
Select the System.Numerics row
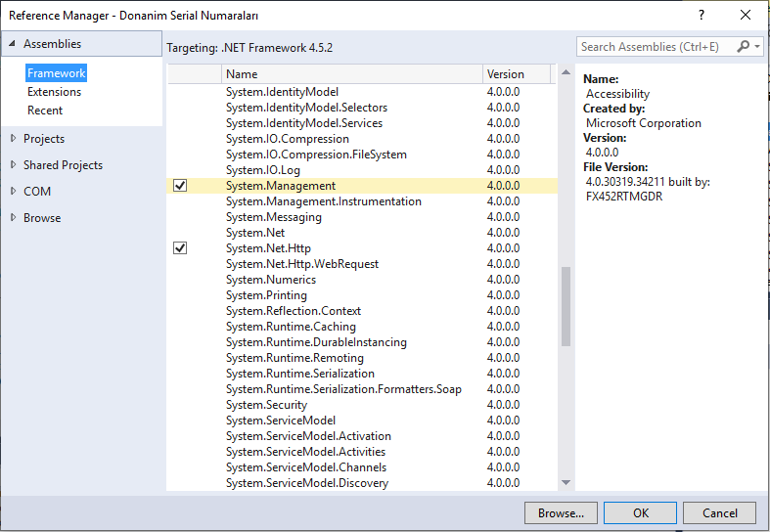click(362, 280)
